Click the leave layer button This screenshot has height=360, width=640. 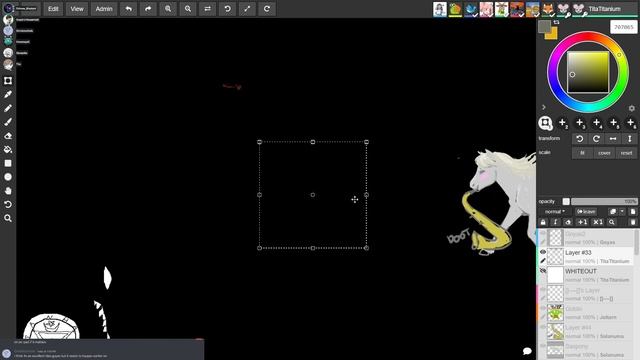pyautogui.click(x=586, y=211)
